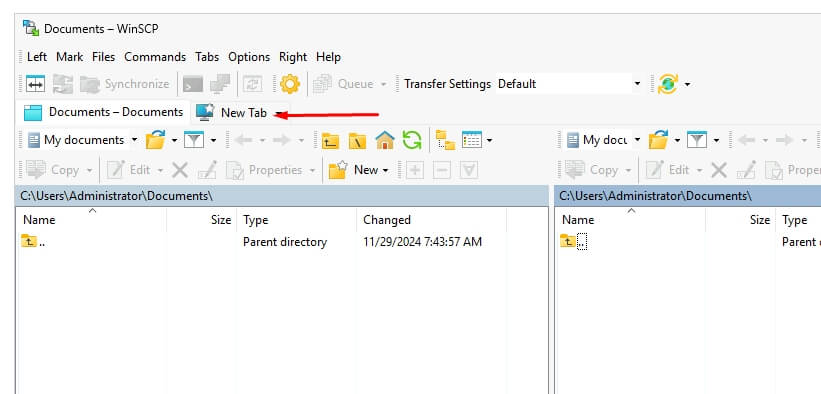Click the left panel Rename icon

(207, 170)
